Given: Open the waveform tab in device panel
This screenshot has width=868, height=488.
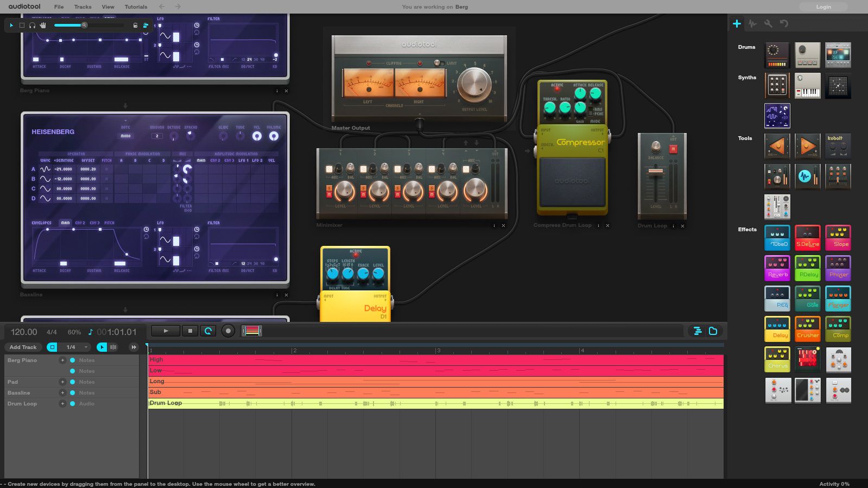Looking at the screenshot, I should click(x=752, y=23).
